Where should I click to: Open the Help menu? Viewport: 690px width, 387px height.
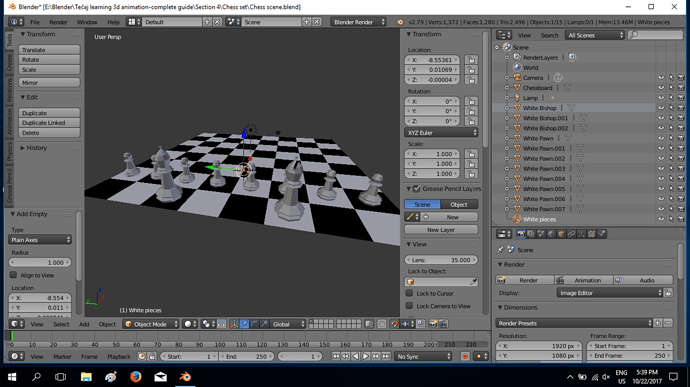[x=113, y=22]
